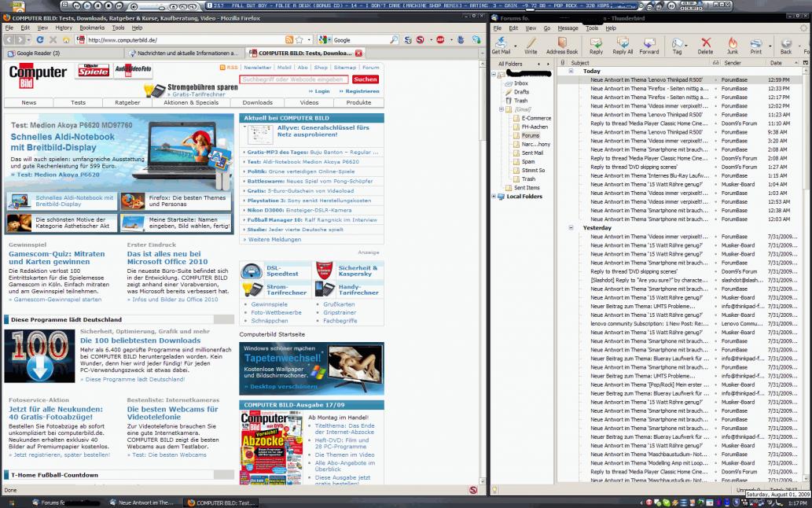
Task: Adjust the media player volume slider
Action: [156, 6]
